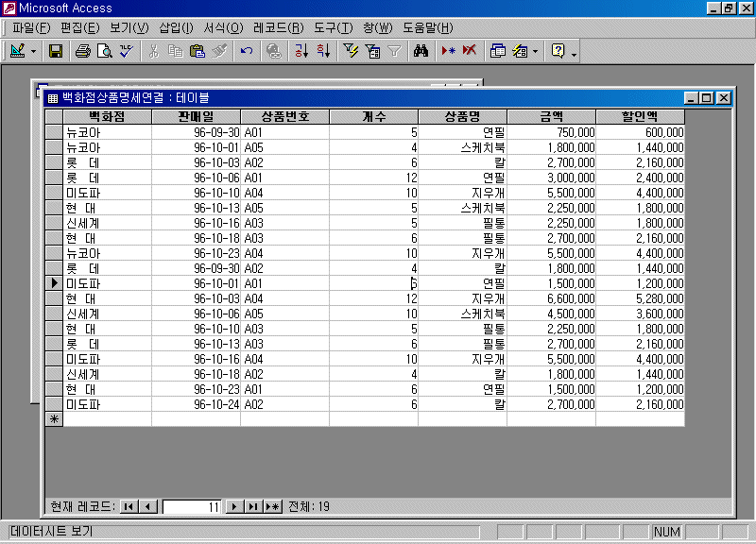The width and height of the screenshot is (756, 544).
Task: Click the Cut scissors icon
Action: [154, 51]
